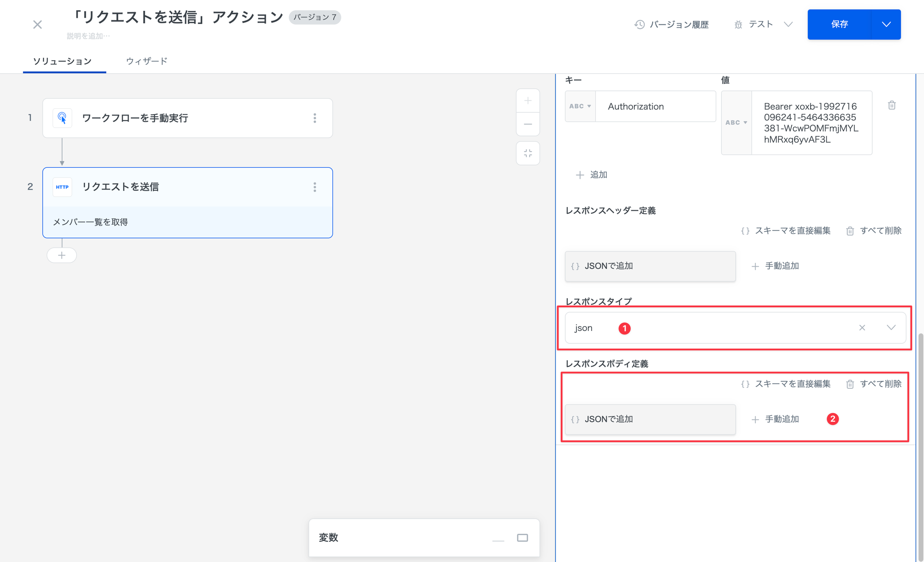Click the Authorization key input field
This screenshot has height=562, width=924.
655,106
